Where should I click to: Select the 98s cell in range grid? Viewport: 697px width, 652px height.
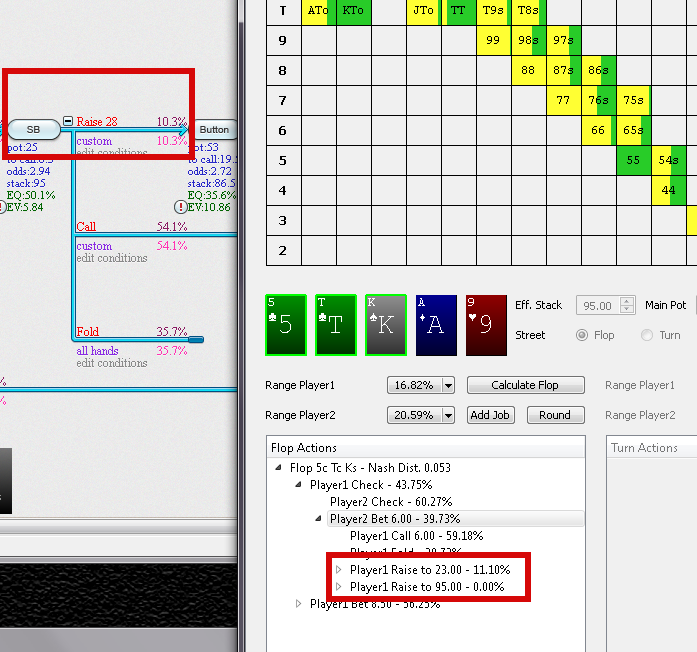click(x=529, y=40)
